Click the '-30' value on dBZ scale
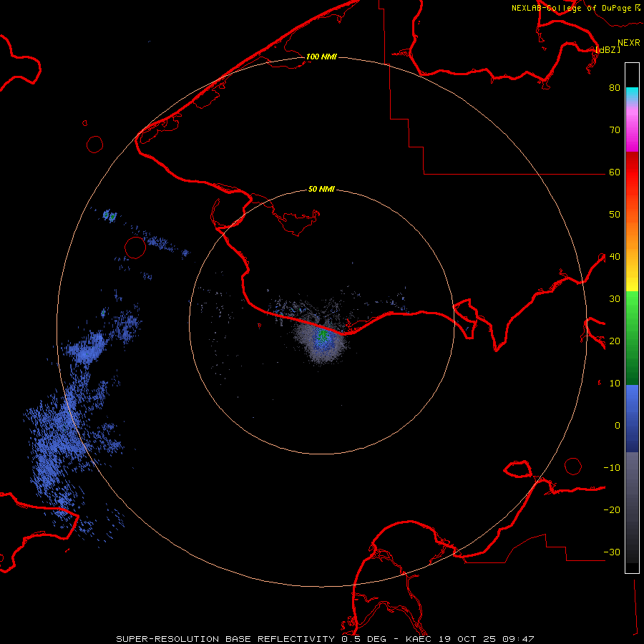This screenshot has width=644, height=644. click(612, 552)
